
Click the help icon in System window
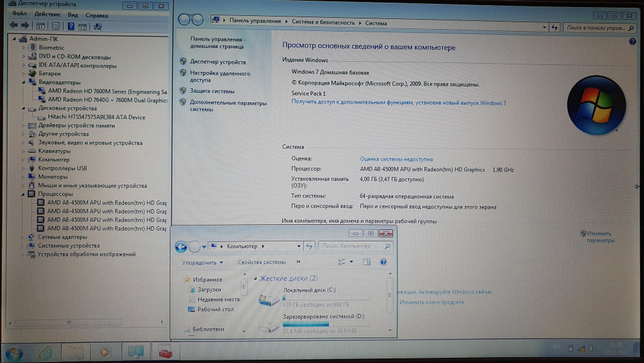click(632, 41)
